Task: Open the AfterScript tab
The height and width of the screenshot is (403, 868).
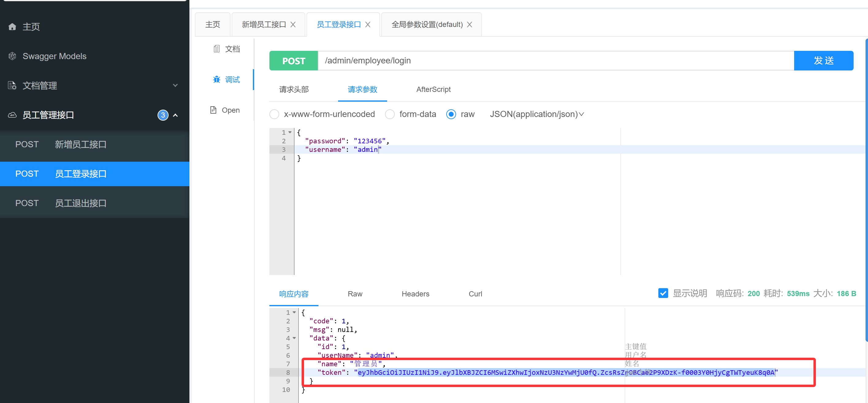Action: click(x=433, y=89)
